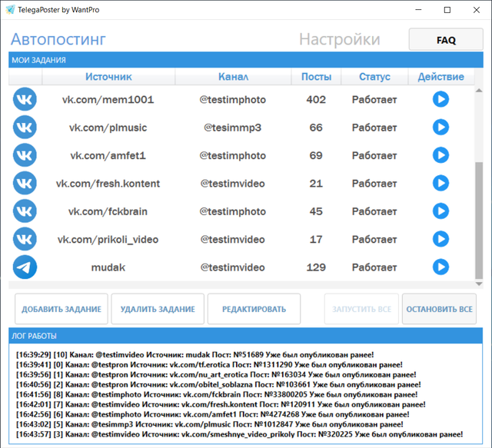Click the VK icon for vk.com/amfet1
Image resolution: width=492 pixels, height=448 pixels.
click(25, 155)
